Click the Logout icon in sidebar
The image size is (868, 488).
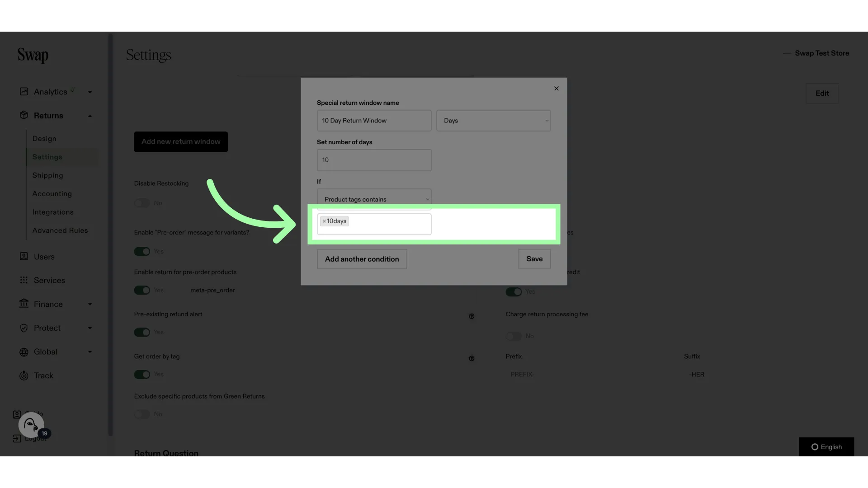(x=17, y=438)
